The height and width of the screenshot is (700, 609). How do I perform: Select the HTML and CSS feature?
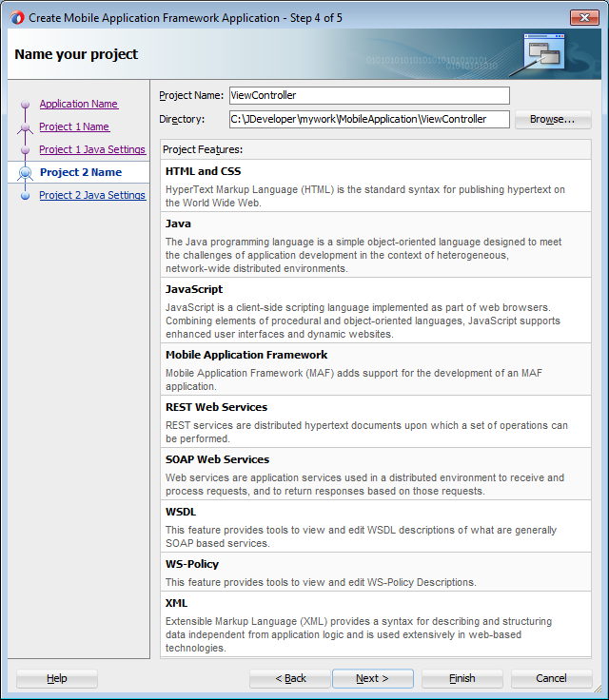[x=375, y=185]
